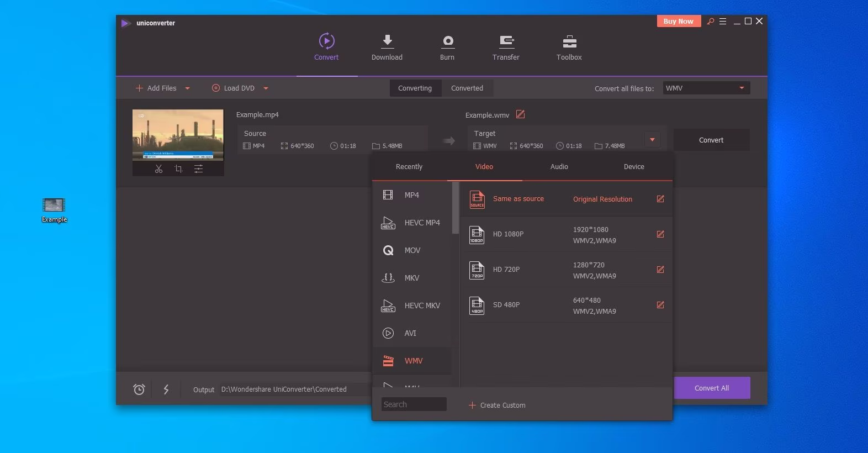Image resolution: width=868 pixels, height=453 pixels.
Task: Rename Example.wmv with the edit icon
Action: 520,114
